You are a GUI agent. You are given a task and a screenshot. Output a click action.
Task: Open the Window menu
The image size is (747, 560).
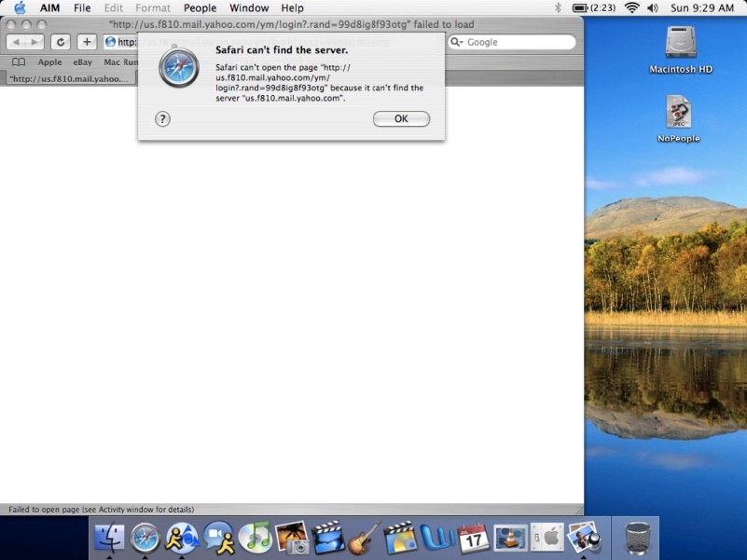point(249,8)
